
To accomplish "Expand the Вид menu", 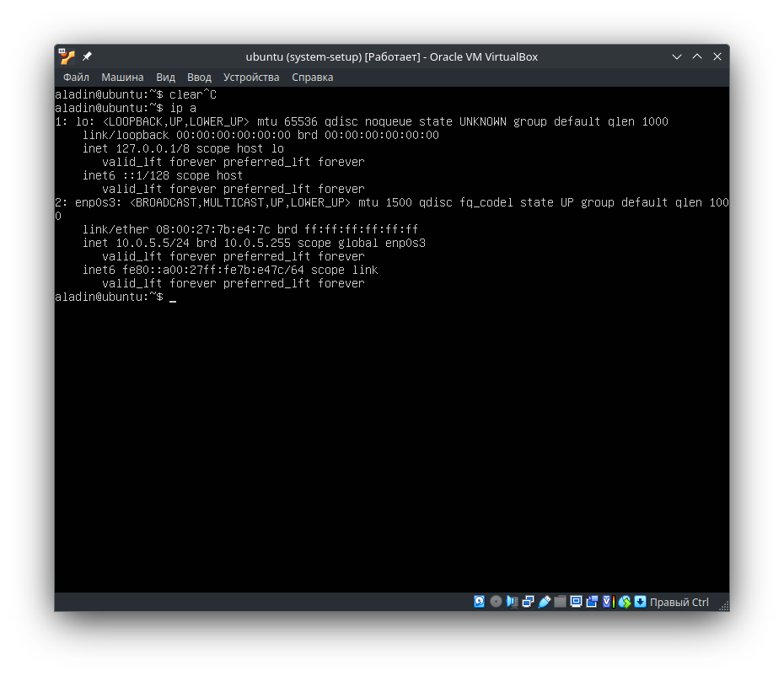I will (165, 78).
